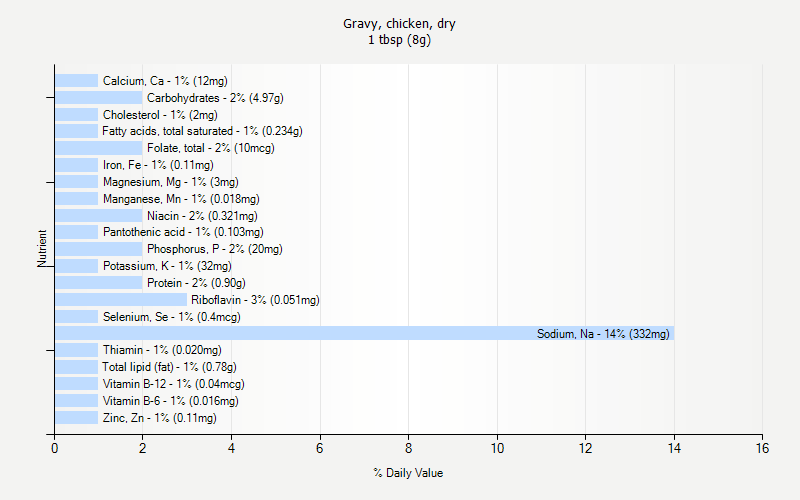Select Phosphorus, P - 2% (20mg) label

click(x=215, y=249)
